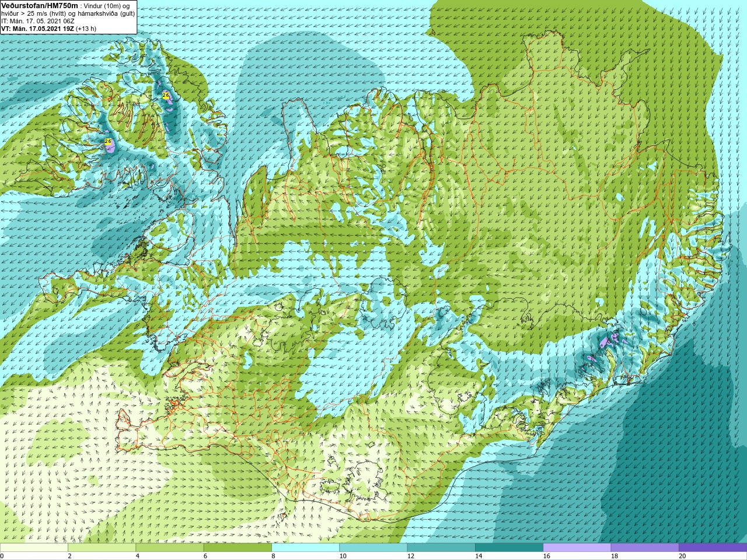
Task: Pick the light green 2–4 legend swatch
Action: click(102, 548)
